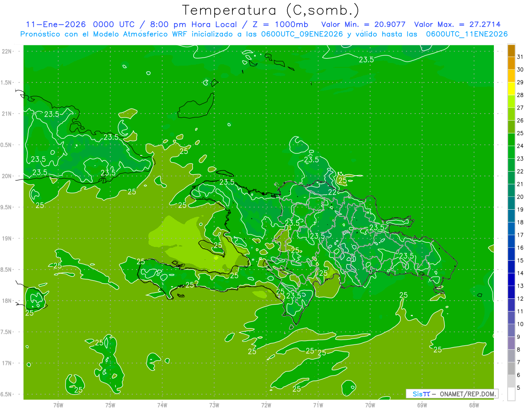The height and width of the screenshot is (411, 532).
Task: Click the colorbar tick label '31'
Action: coord(520,57)
